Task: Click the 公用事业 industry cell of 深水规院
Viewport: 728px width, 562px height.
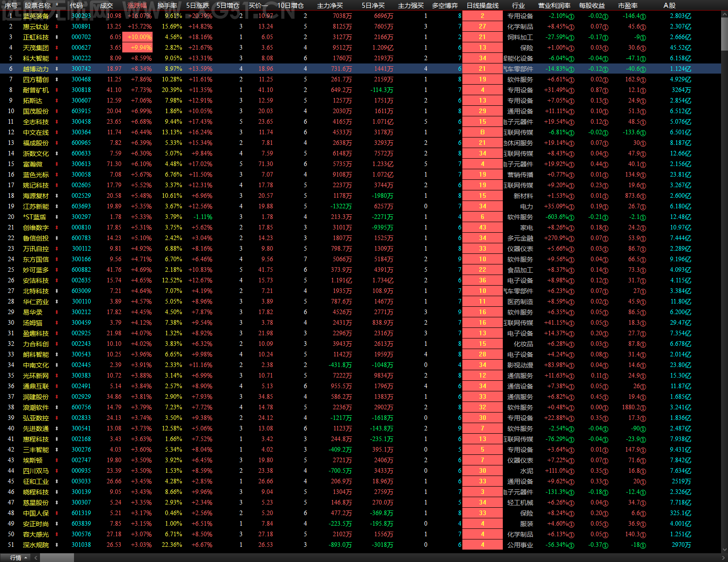Action: (x=520, y=545)
